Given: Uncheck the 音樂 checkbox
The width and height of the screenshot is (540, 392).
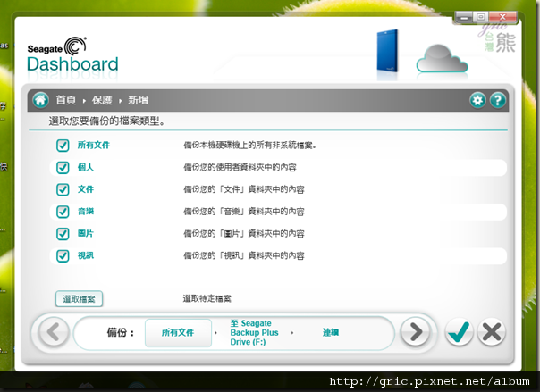Looking at the screenshot, I should coord(63,212).
